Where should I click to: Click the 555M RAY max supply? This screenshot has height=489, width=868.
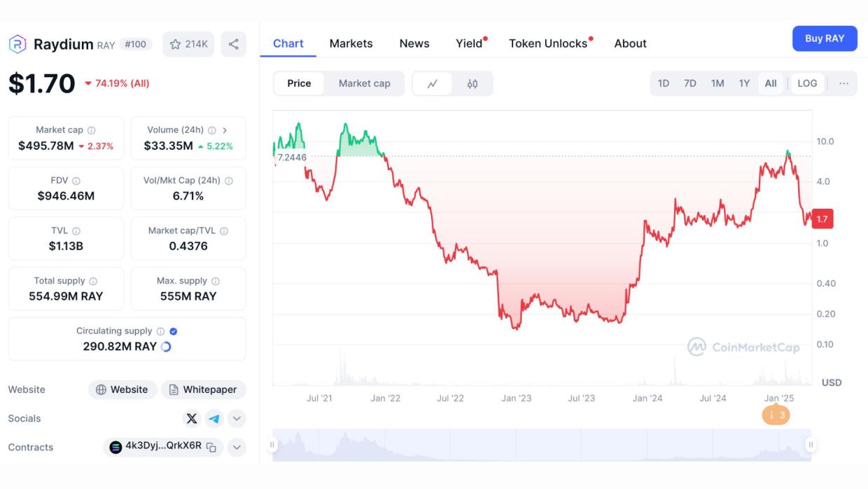188,296
